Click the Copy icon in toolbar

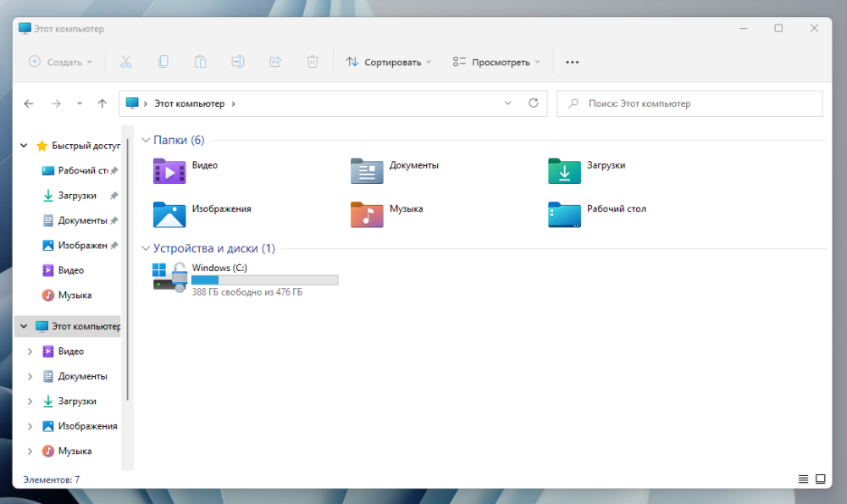pos(163,62)
